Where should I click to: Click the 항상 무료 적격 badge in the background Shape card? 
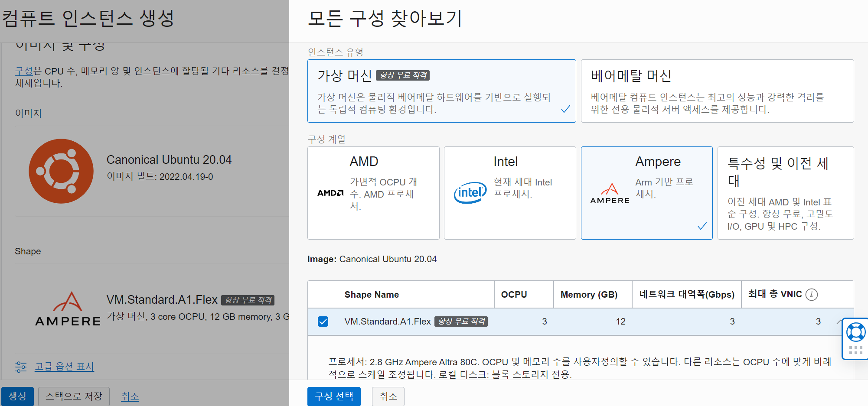(x=248, y=300)
